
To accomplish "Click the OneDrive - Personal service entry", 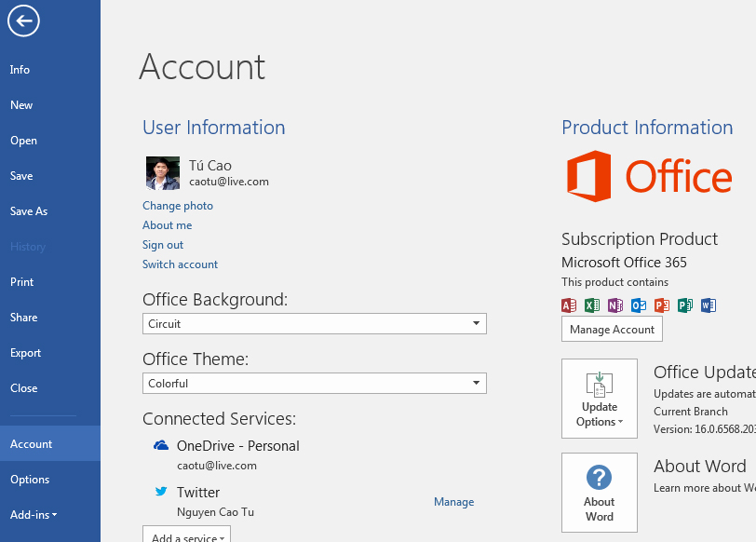I will [237, 446].
